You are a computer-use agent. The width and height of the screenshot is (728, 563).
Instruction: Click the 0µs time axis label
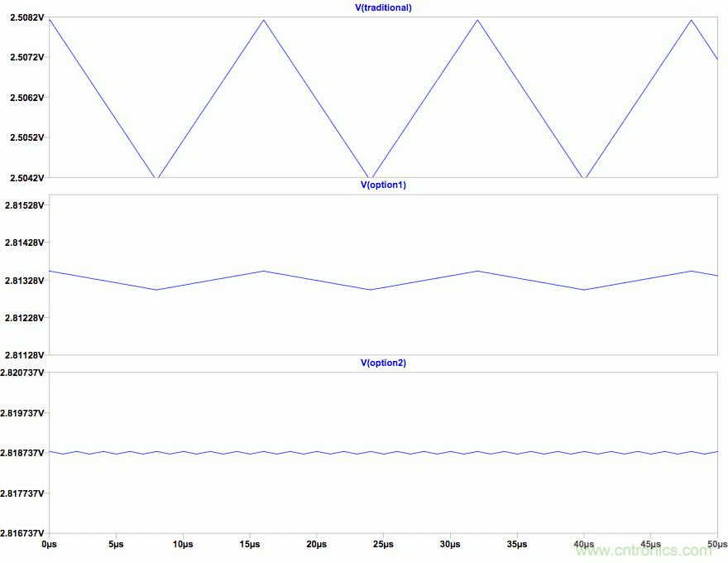pos(49,545)
